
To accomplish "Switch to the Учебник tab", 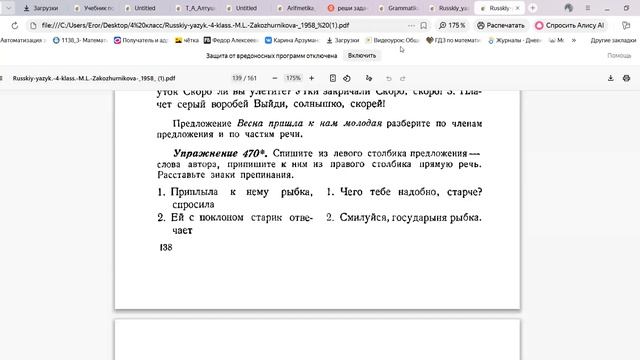I will pyautogui.click(x=95, y=8).
